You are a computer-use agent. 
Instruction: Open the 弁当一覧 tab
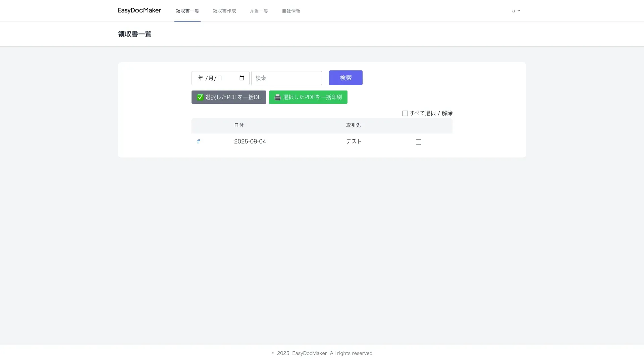tap(259, 11)
